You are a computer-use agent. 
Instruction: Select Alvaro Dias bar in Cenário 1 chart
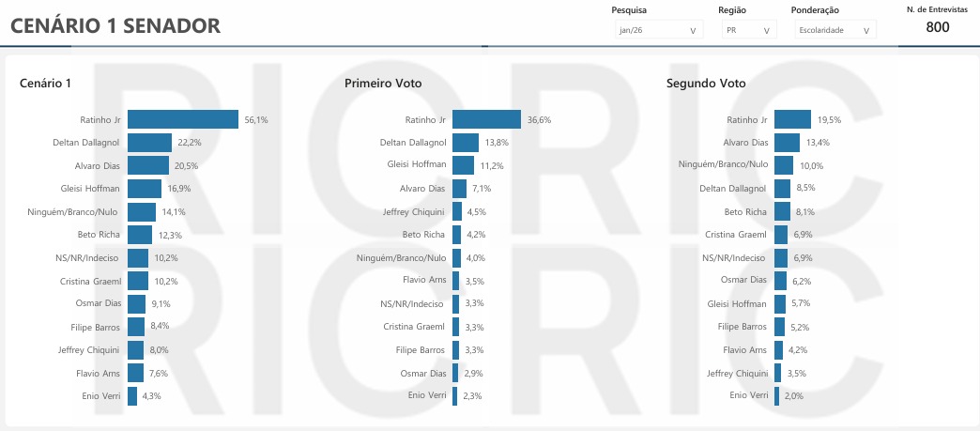tap(147, 165)
